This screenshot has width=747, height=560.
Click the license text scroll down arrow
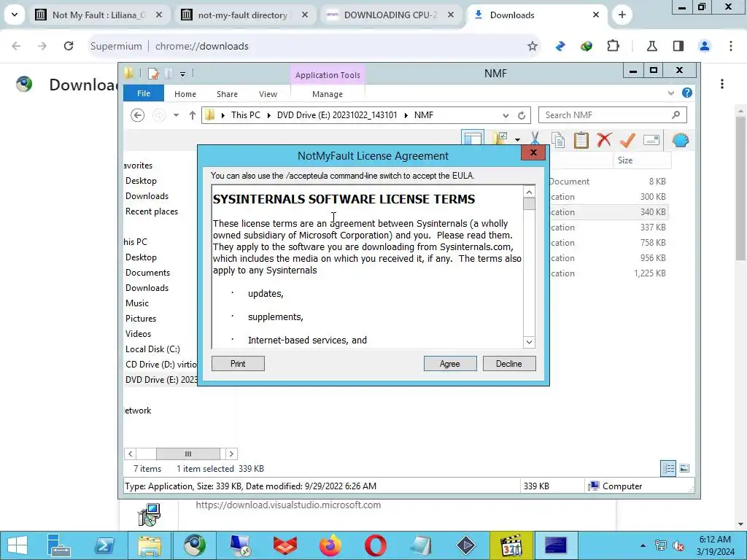[x=529, y=342]
